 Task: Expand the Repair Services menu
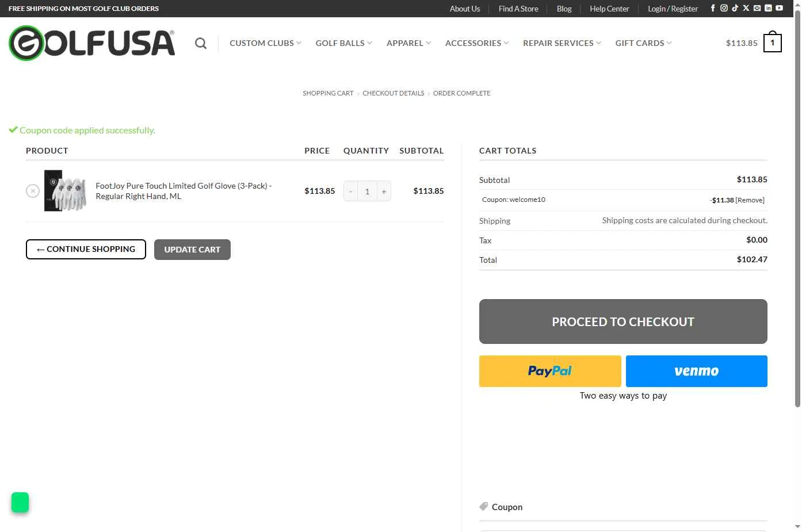[562, 43]
